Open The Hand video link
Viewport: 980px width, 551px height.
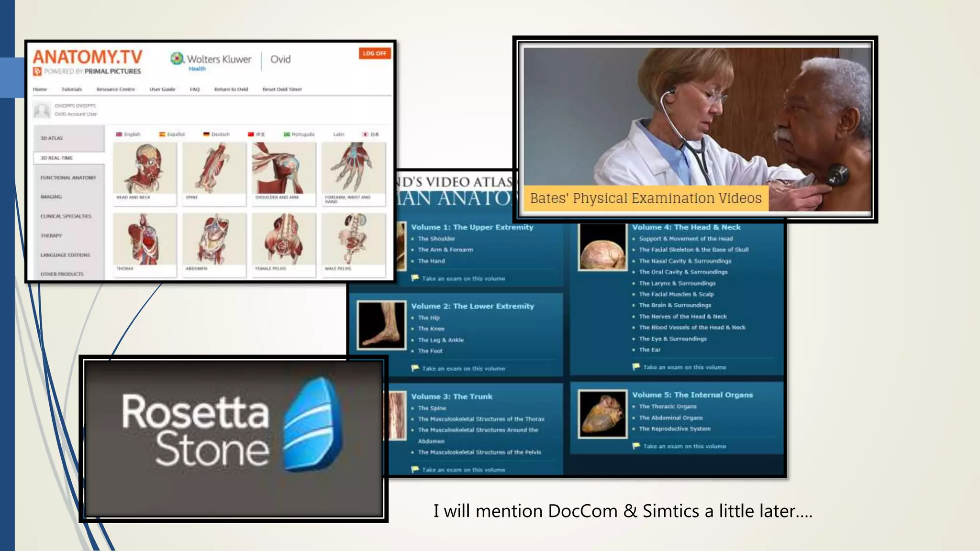click(x=431, y=261)
